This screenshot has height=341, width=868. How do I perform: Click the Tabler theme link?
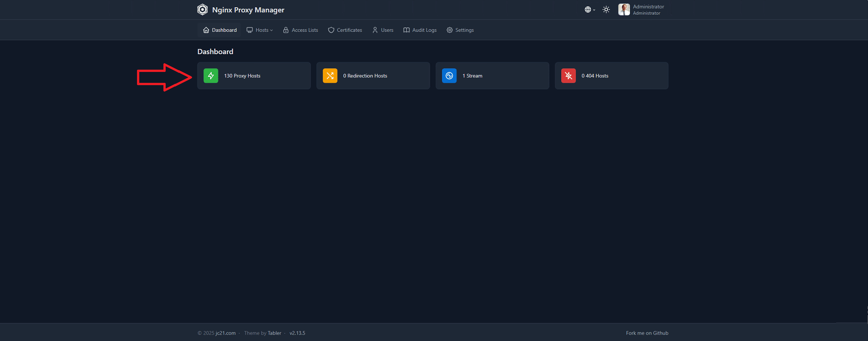(274, 333)
